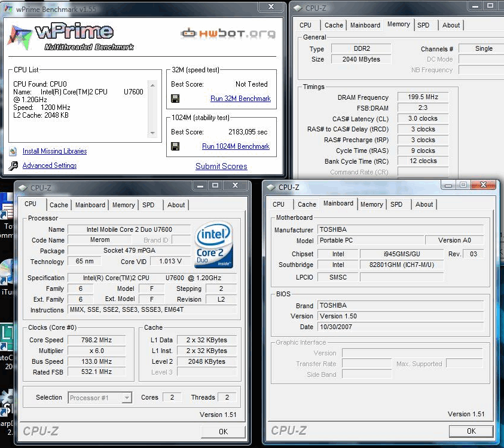Click the chipset value i945GMS/GU

pyautogui.click(x=402, y=254)
